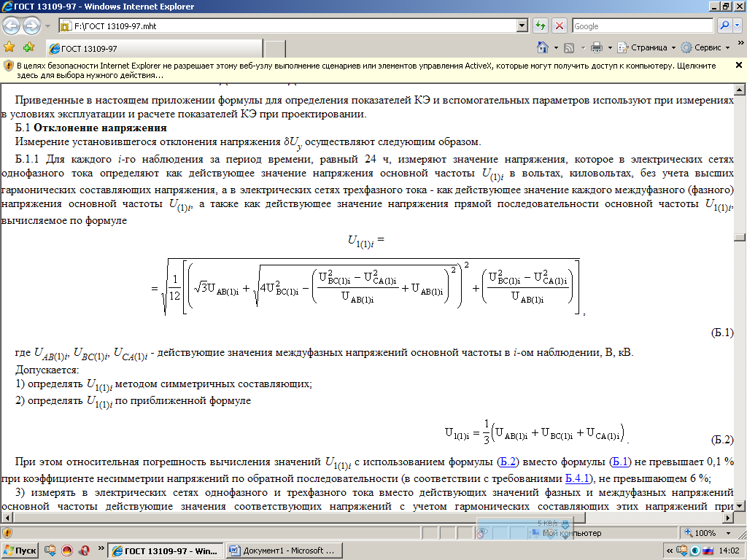
Task: Click the round red quick launch icon
Action: tap(67, 551)
